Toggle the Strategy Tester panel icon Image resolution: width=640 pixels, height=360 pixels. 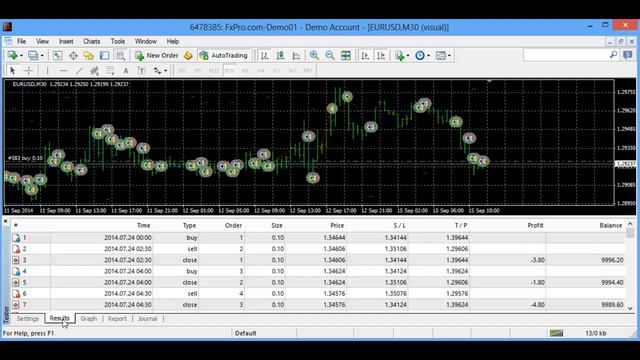pyautogui.click(x=120, y=56)
